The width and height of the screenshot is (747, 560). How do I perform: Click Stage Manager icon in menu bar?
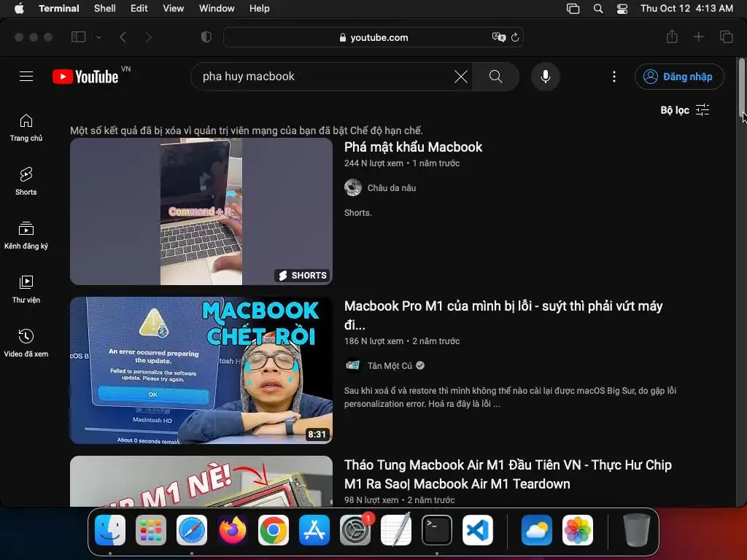573,9
